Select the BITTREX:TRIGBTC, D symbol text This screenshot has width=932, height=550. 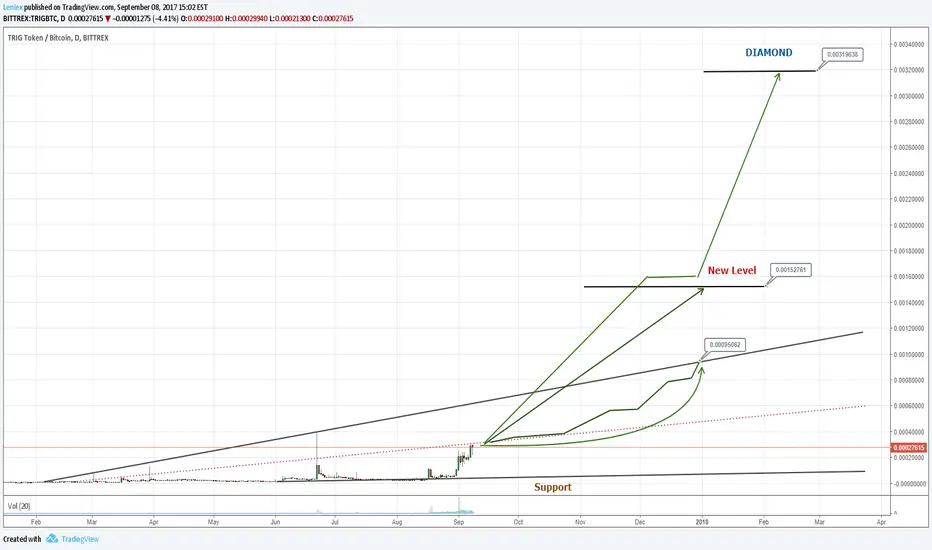pos(34,18)
